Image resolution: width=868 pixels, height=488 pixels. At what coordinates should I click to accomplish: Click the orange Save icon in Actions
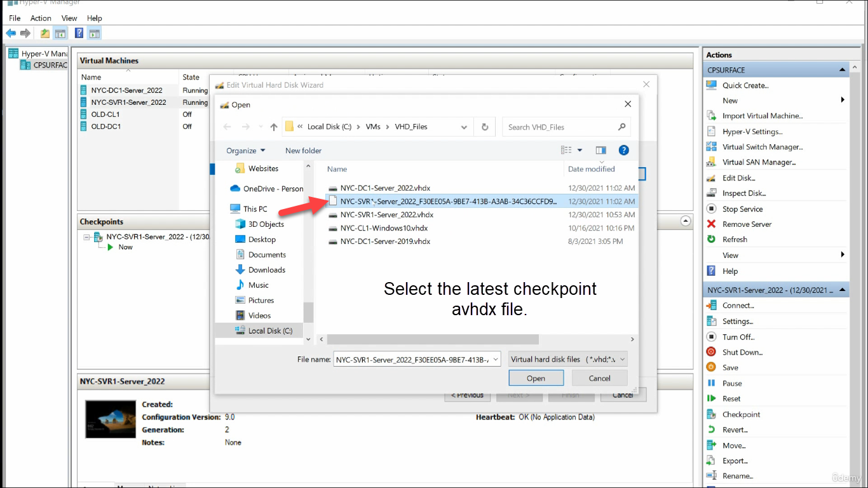pos(711,367)
